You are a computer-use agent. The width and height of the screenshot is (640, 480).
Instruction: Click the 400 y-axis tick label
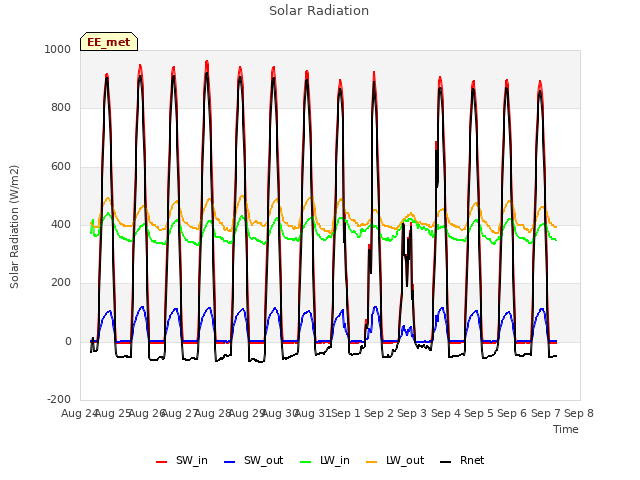pos(61,224)
